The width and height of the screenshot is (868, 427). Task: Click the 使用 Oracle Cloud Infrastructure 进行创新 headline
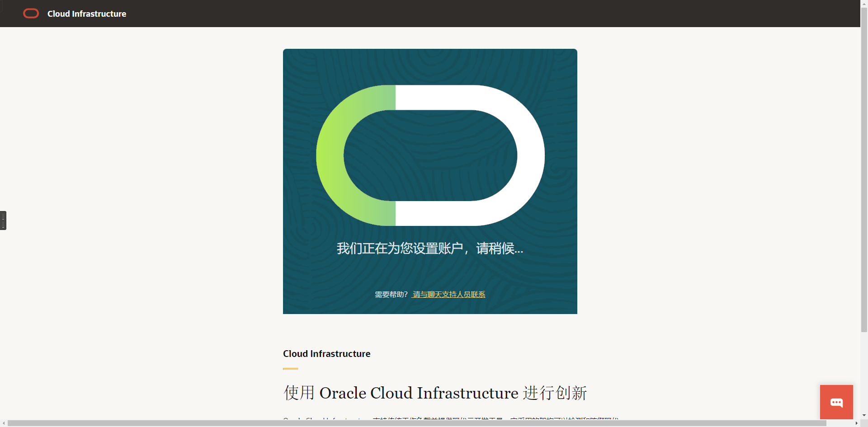pyautogui.click(x=435, y=393)
